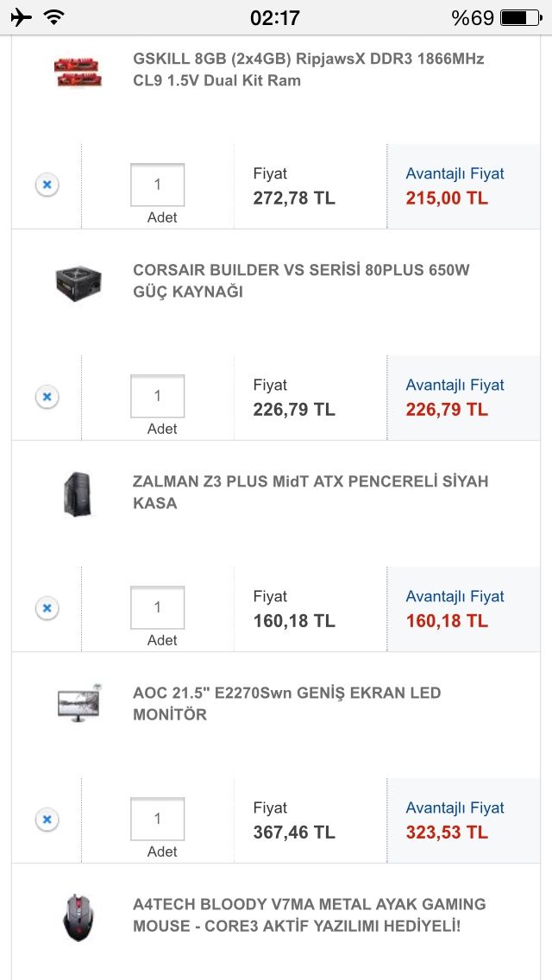Open GSKILL 8GB RipjawsX DDR3 product link

point(308,70)
